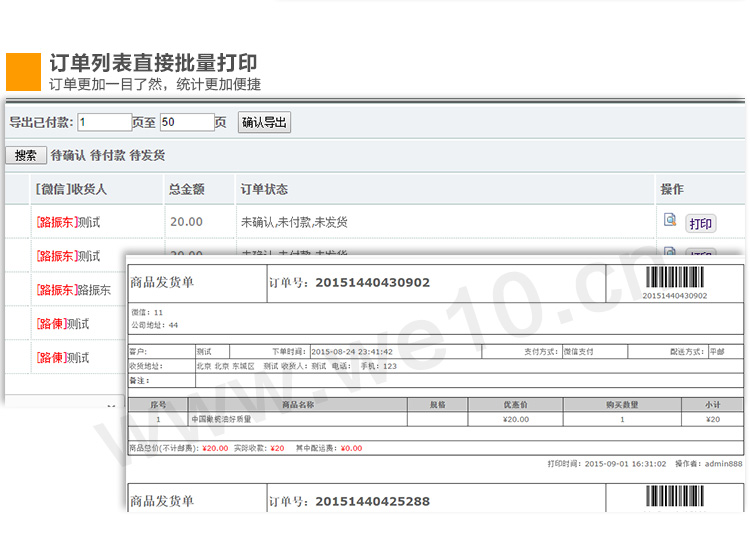
Task: Click the [微信]收货人 column header
Action: tap(71, 189)
